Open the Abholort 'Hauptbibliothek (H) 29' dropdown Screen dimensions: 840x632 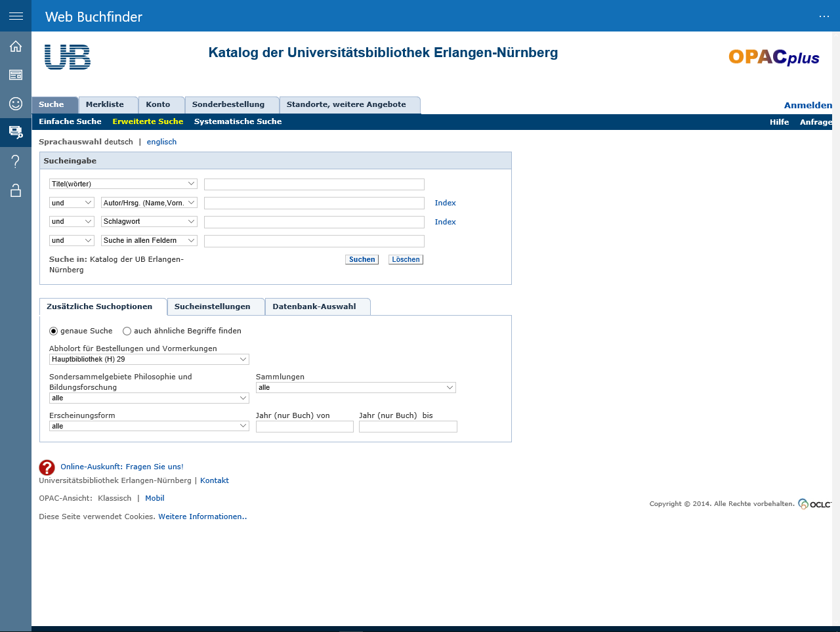[149, 360]
